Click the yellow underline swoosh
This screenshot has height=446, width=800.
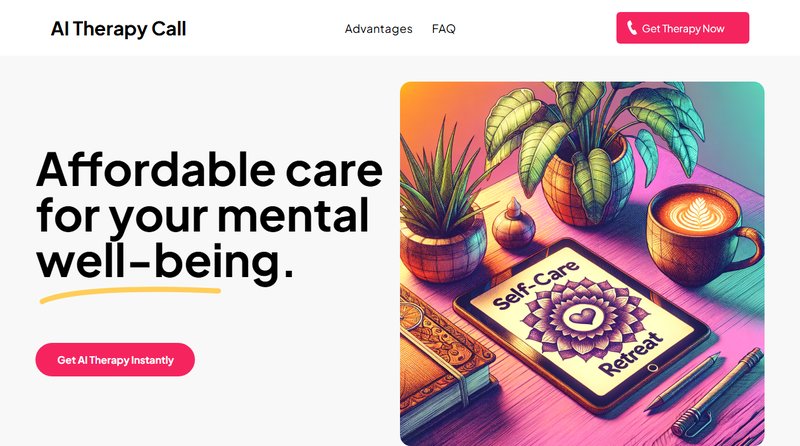[x=130, y=294]
